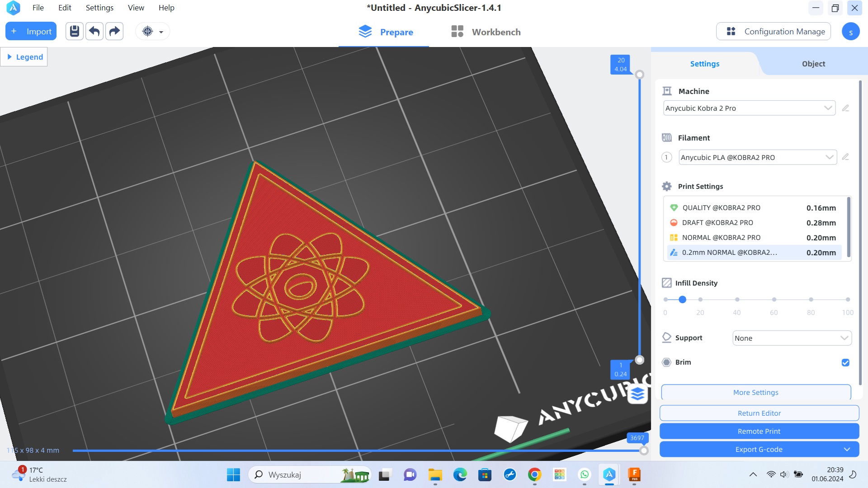Screen dimensions: 868x488
Task: Open the File menu
Action: 38,8
